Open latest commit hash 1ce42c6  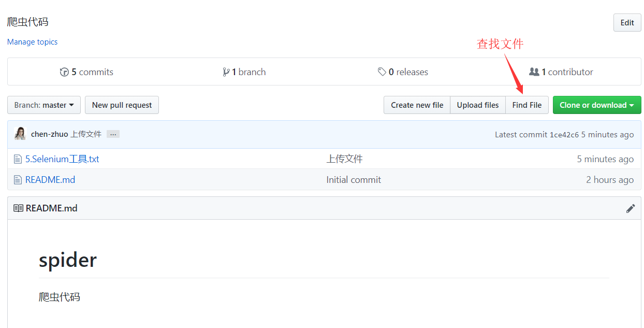click(x=564, y=135)
